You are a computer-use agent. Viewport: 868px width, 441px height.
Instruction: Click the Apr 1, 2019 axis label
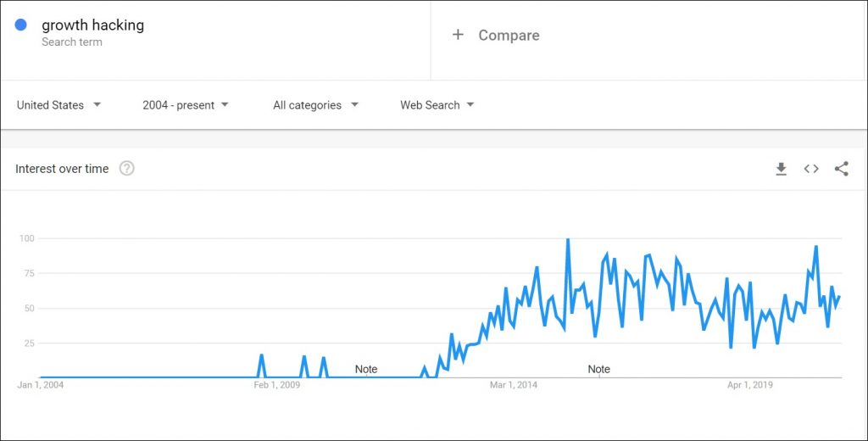[750, 385]
